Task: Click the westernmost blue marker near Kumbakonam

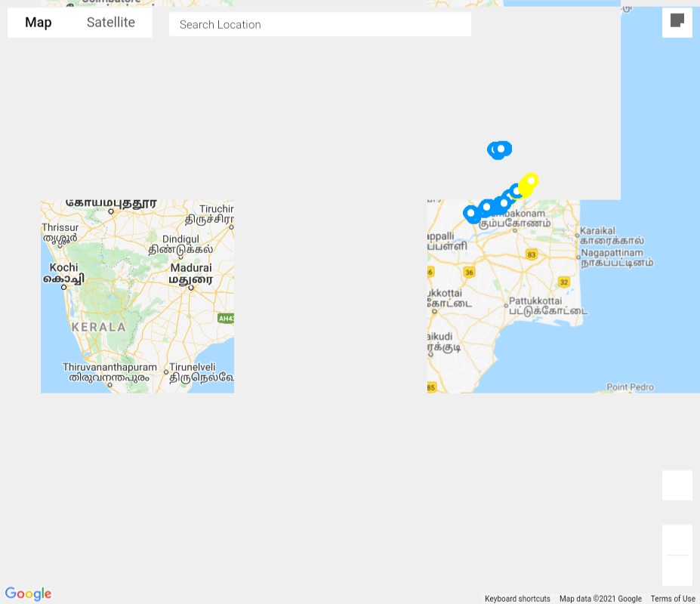Action: click(x=471, y=214)
